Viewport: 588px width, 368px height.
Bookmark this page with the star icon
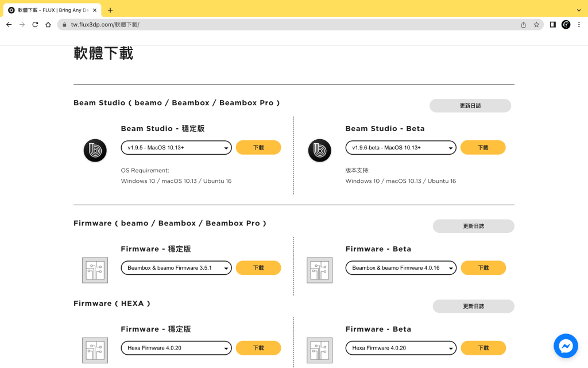point(536,25)
